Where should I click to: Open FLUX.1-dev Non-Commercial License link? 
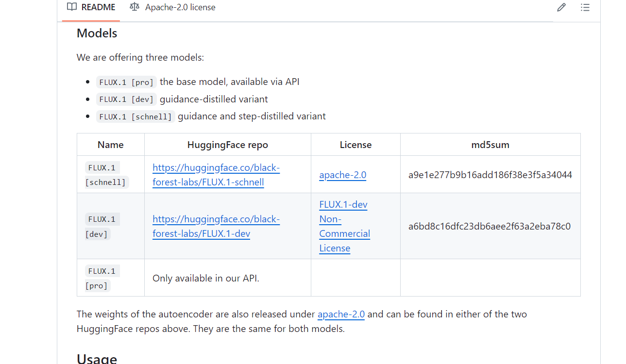345,226
